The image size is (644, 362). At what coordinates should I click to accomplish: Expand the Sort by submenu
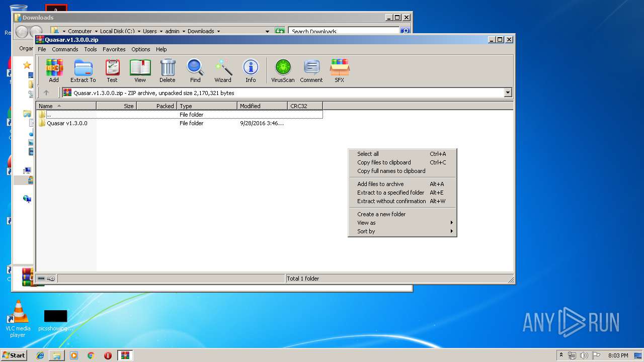coord(402,231)
